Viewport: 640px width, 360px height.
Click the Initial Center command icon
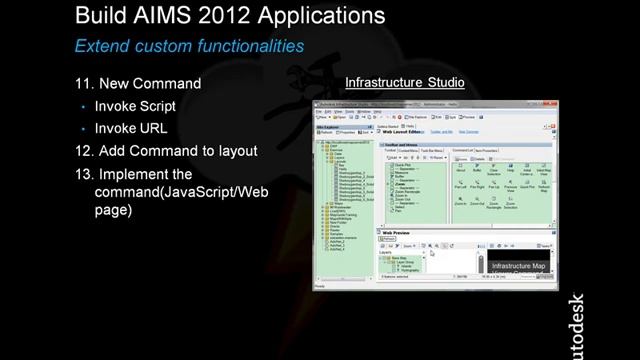pos(527,169)
